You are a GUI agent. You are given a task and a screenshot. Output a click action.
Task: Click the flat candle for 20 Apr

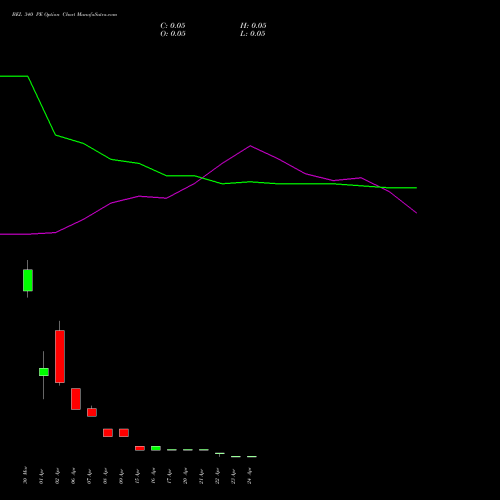[x=188, y=450]
